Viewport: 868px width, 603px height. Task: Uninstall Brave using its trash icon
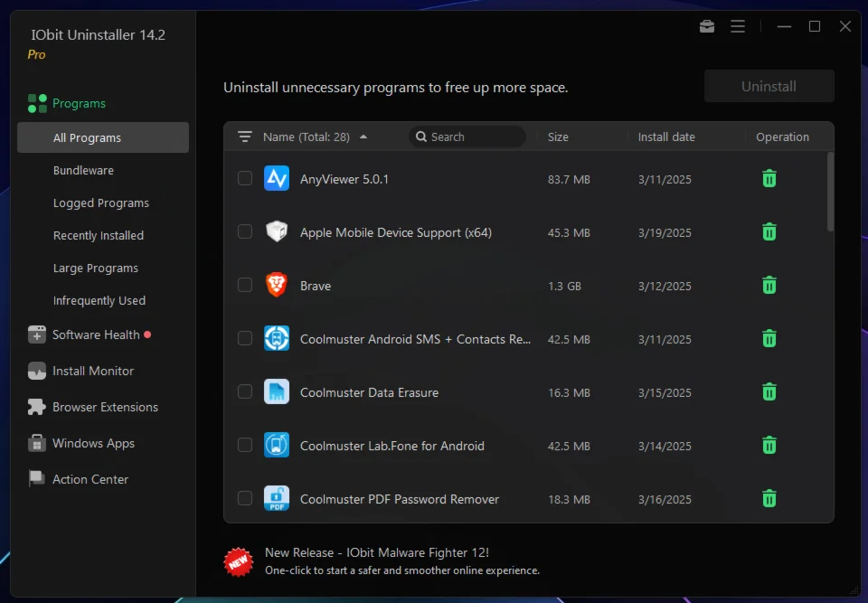[769, 285]
